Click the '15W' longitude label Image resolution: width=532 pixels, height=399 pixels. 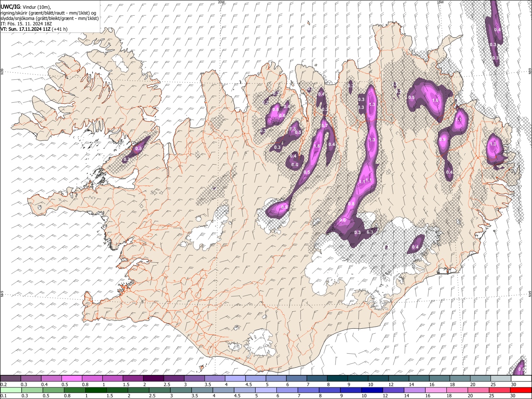440,2
